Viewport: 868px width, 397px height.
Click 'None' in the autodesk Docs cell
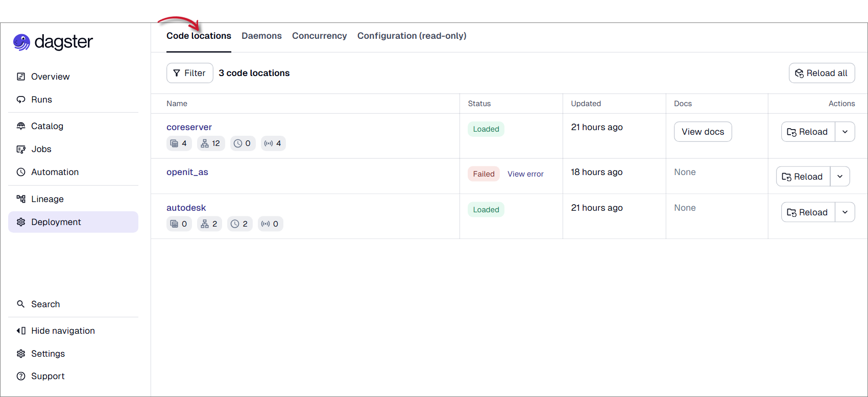(685, 208)
